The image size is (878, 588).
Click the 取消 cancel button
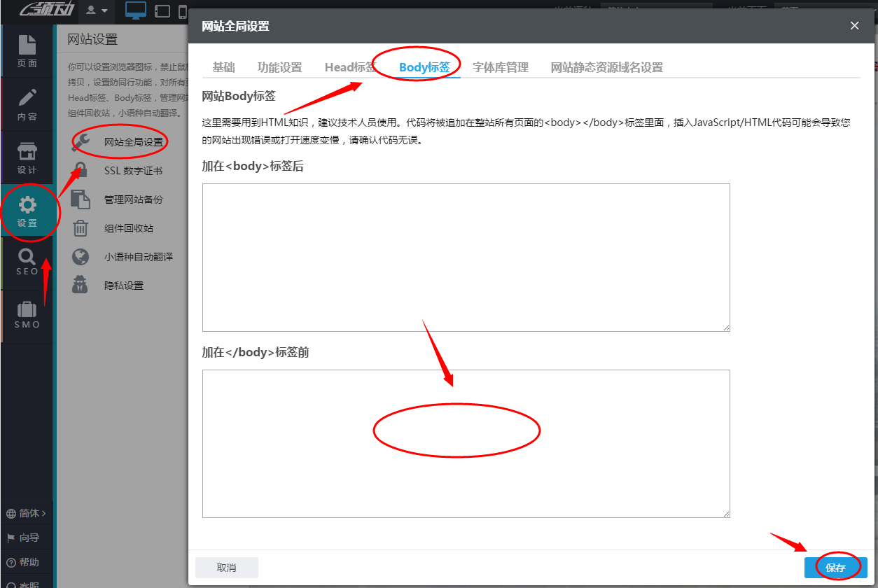(x=226, y=567)
